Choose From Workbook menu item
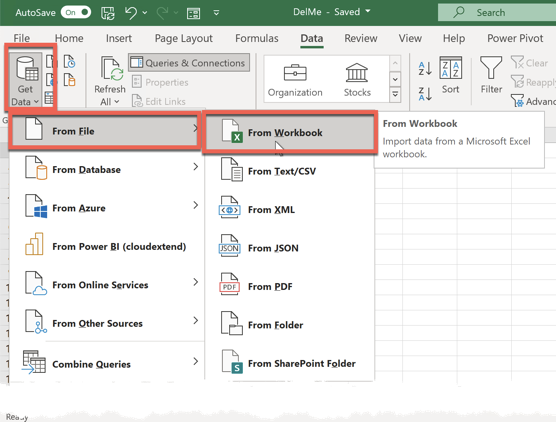556x422 pixels. 289,132
